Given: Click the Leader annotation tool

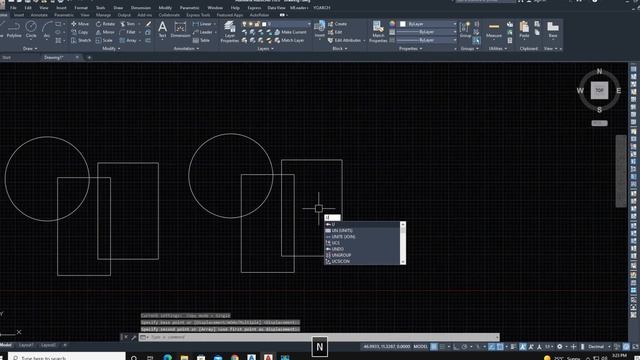Looking at the screenshot, I should 203,32.
